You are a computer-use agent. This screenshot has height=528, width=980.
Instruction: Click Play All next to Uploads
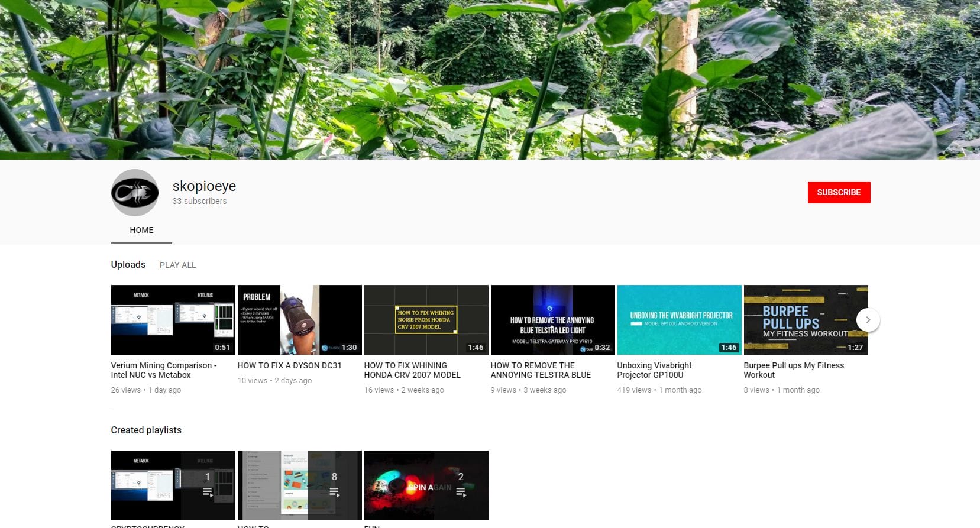click(x=177, y=265)
